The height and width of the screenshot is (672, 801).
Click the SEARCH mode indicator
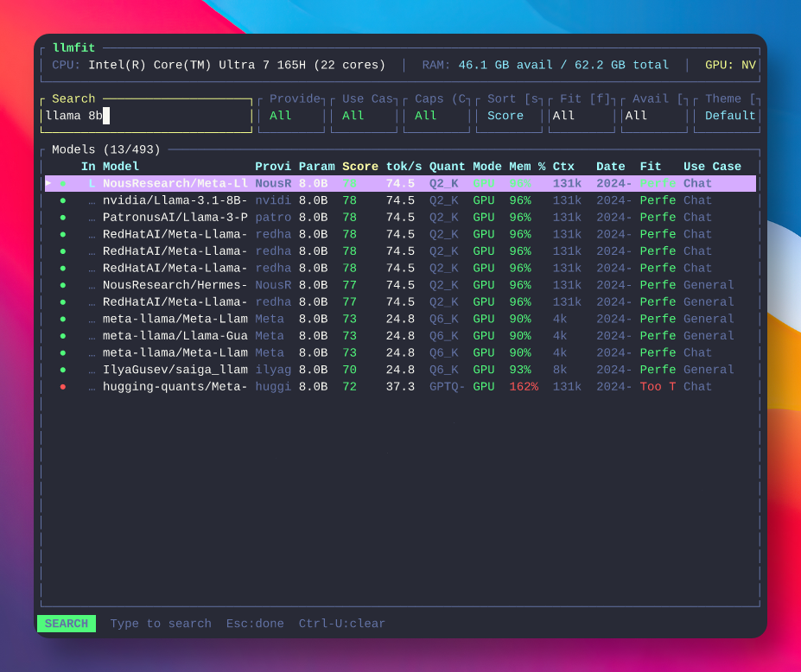[67, 624]
